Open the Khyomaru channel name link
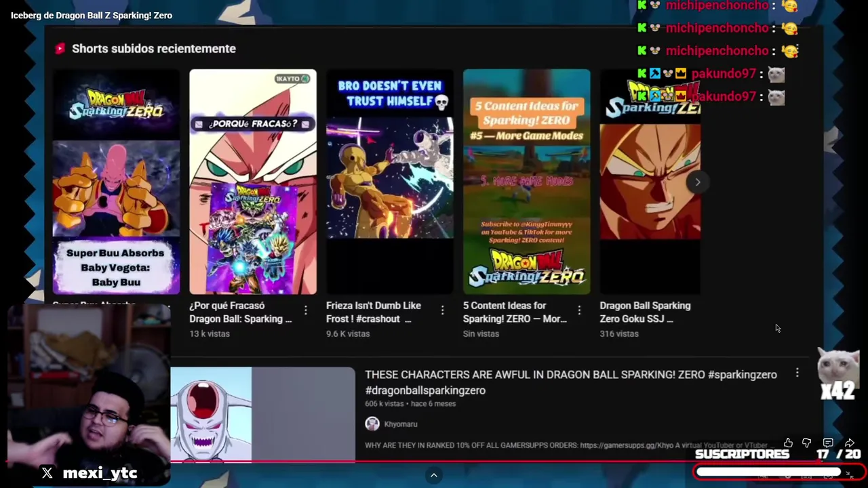The image size is (868, 488). [x=401, y=424]
